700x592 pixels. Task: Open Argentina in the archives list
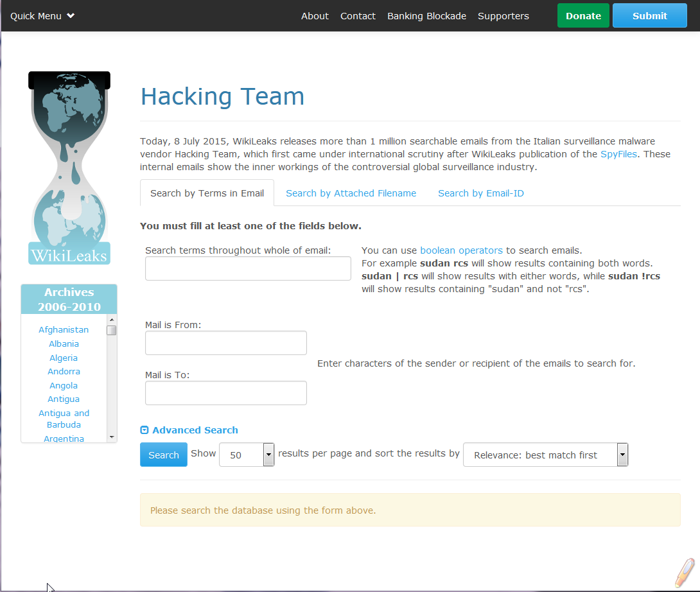pos(64,439)
